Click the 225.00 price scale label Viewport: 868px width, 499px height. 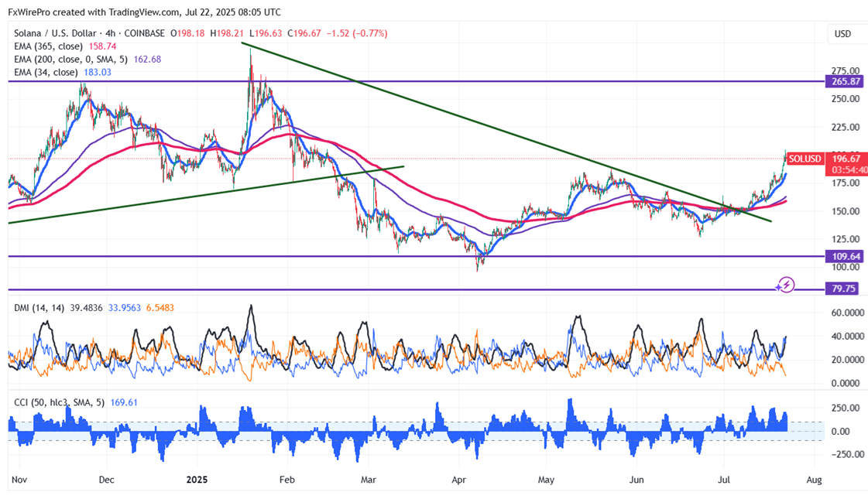846,127
